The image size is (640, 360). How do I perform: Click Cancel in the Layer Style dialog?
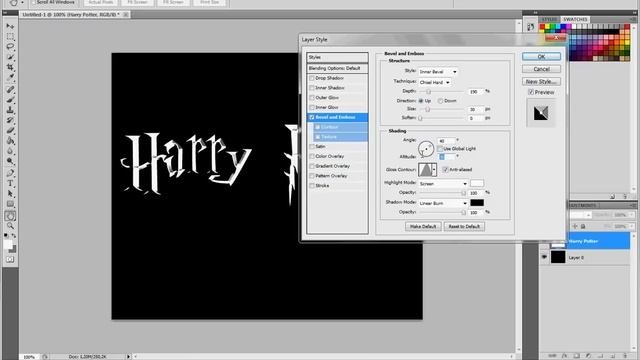coord(541,69)
